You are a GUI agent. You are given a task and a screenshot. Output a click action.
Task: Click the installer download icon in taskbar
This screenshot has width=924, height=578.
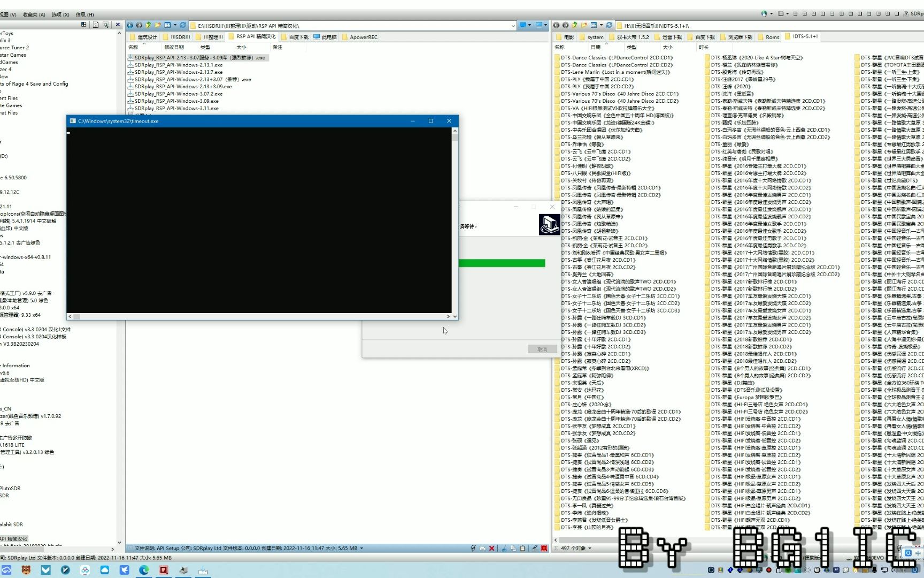click(203, 571)
